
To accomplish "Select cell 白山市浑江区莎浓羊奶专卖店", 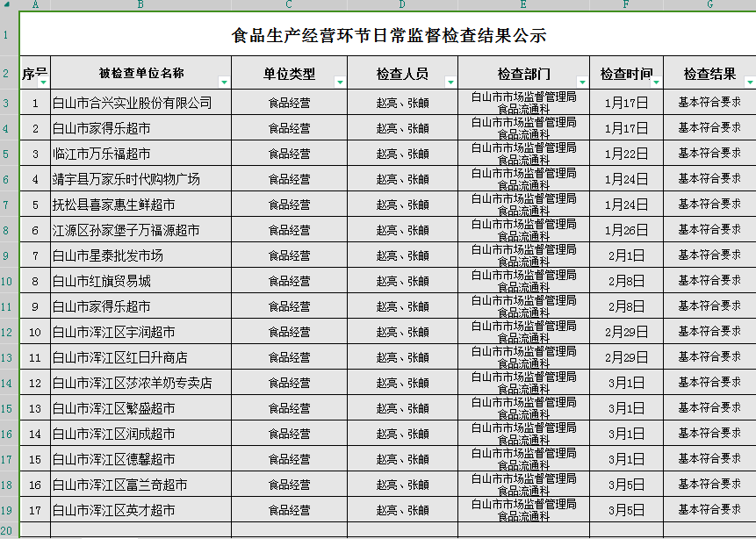I will coord(140,383).
